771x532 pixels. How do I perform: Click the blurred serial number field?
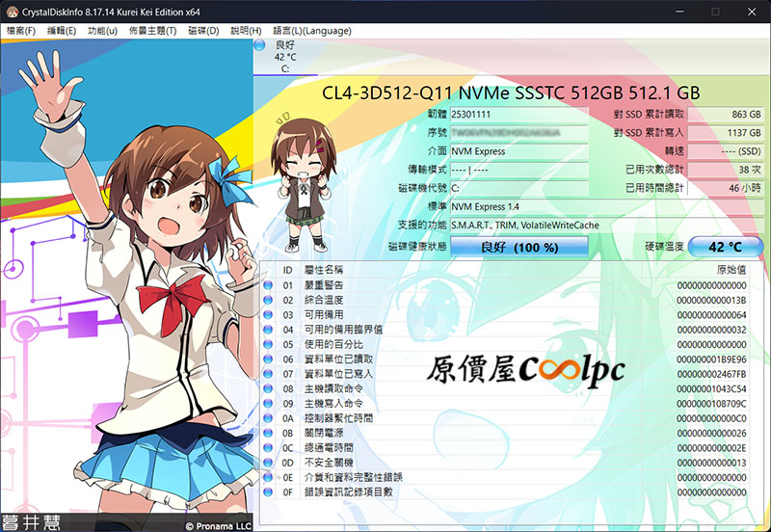click(519, 133)
